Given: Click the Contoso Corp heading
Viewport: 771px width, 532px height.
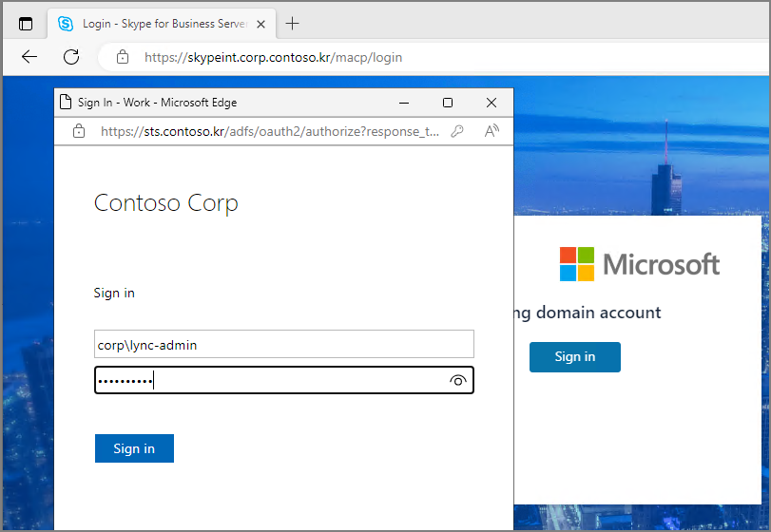Looking at the screenshot, I should [166, 203].
